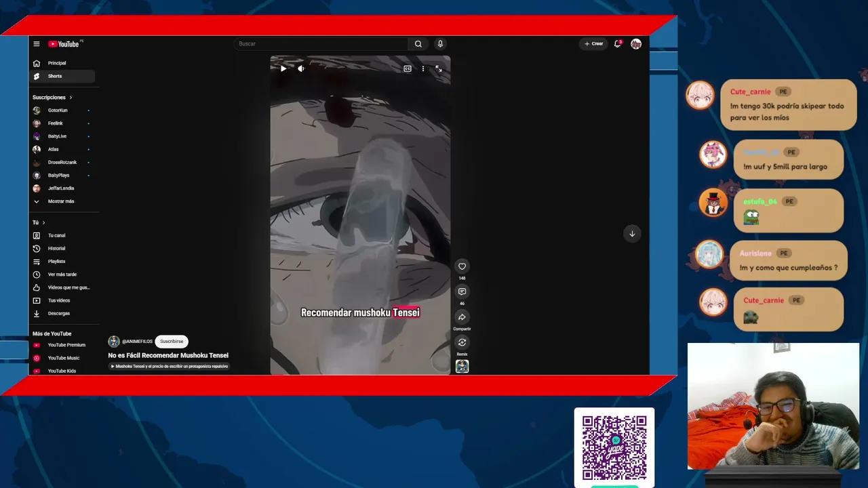Focus the Buscar search field
Screen dimensions: 868x488
321,44
